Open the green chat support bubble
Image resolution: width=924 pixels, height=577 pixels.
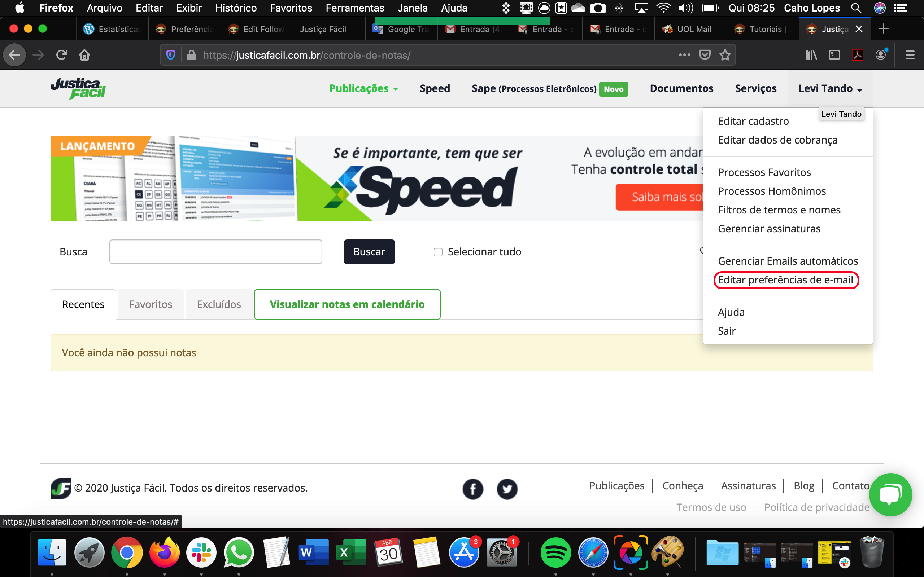[890, 494]
